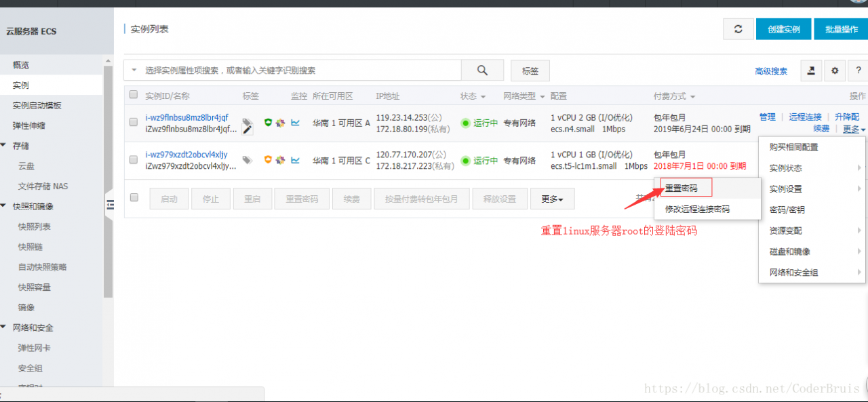
Task: Toggle the select-all checkbox in table header
Action: tap(134, 95)
